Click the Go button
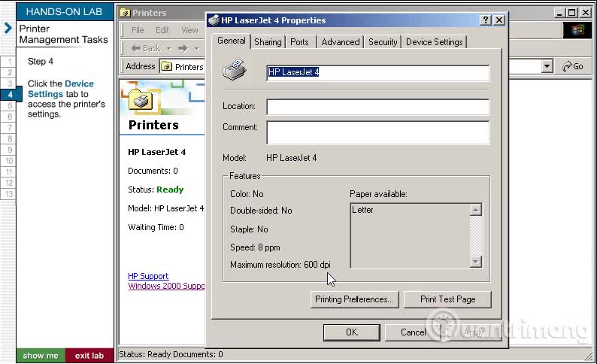The width and height of the screenshot is (597, 364). (573, 66)
